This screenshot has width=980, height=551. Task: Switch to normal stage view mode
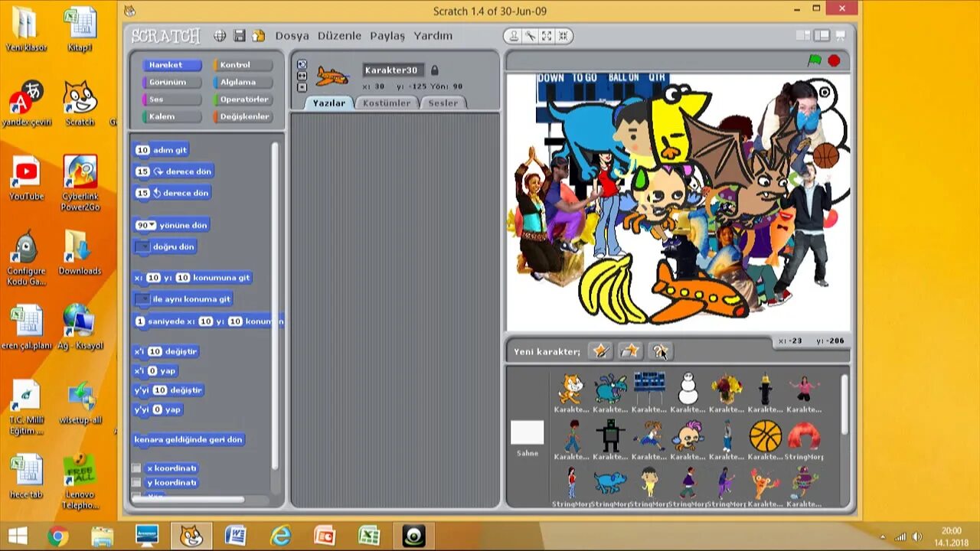tap(822, 36)
